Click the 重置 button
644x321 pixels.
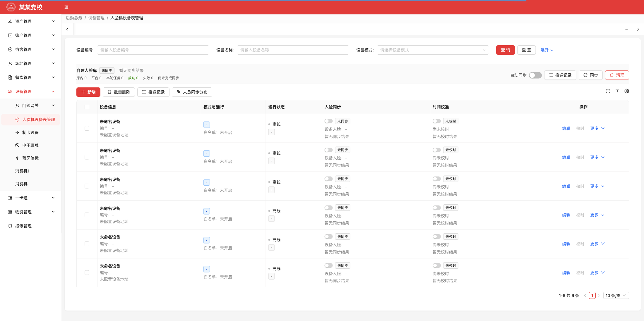coord(526,50)
